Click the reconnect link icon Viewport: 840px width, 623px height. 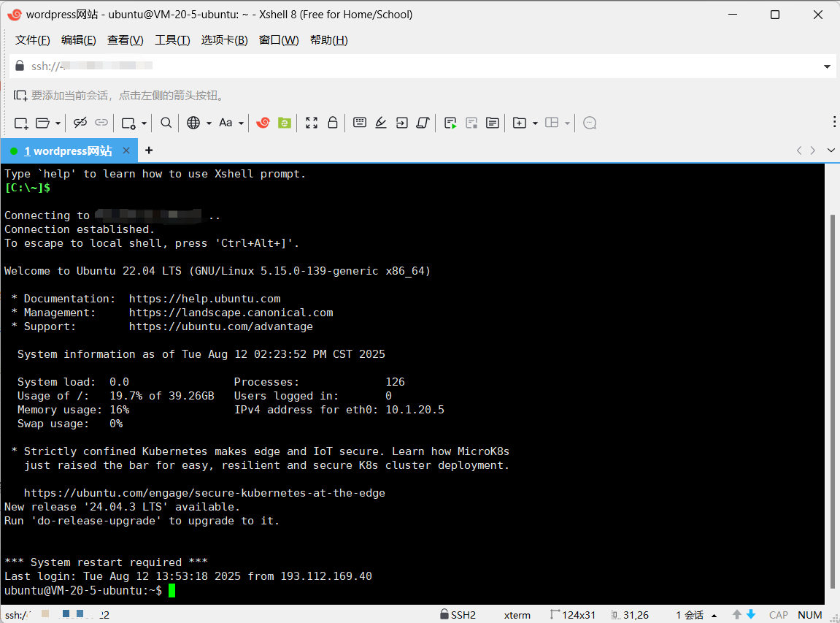coord(101,123)
